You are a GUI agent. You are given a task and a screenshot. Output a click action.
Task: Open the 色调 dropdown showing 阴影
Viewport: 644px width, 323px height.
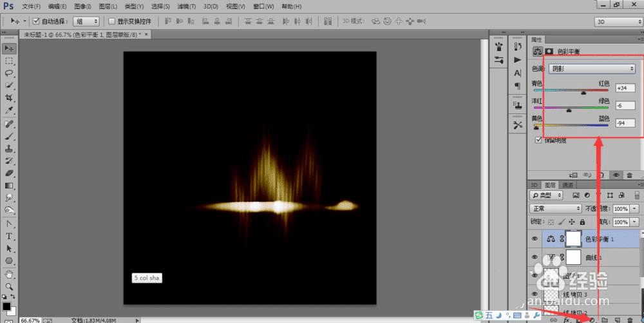point(592,68)
